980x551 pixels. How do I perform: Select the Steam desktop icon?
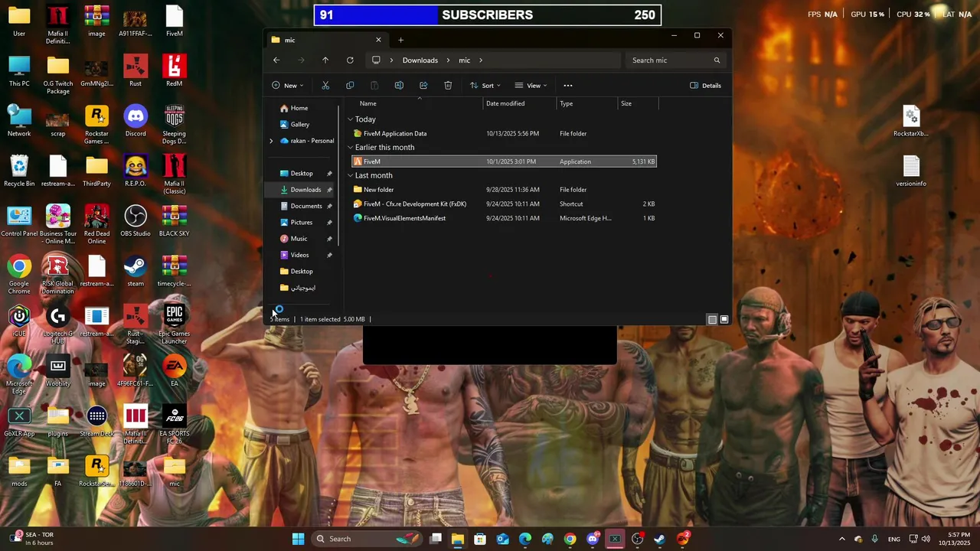pos(136,272)
